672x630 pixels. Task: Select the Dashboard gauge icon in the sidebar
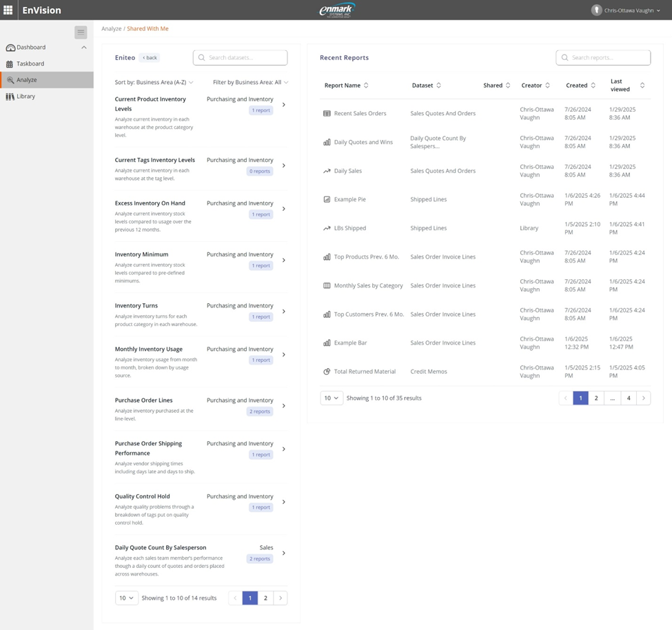9,47
